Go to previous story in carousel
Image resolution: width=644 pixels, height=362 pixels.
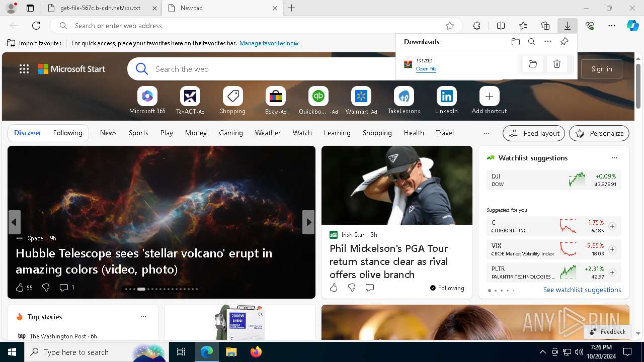pyautogui.click(x=15, y=222)
